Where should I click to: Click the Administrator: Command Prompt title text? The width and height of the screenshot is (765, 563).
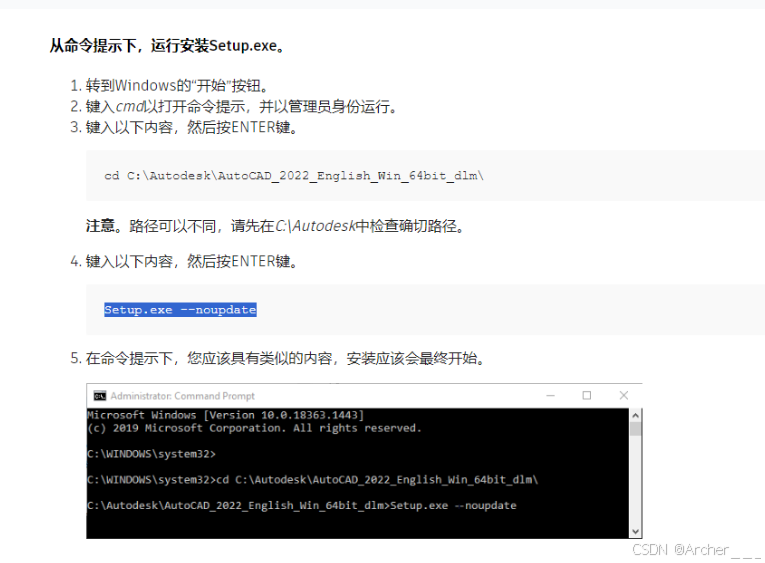coord(182,396)
